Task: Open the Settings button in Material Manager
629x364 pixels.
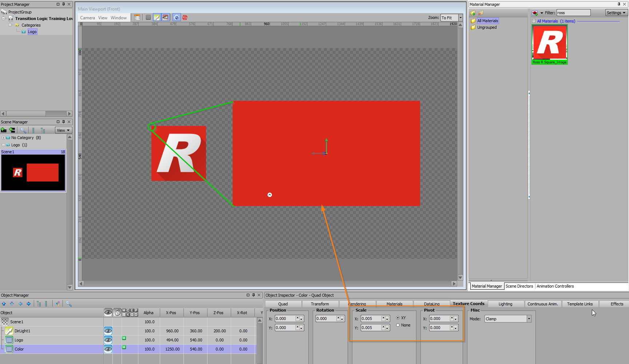Action: click(616, 13)
